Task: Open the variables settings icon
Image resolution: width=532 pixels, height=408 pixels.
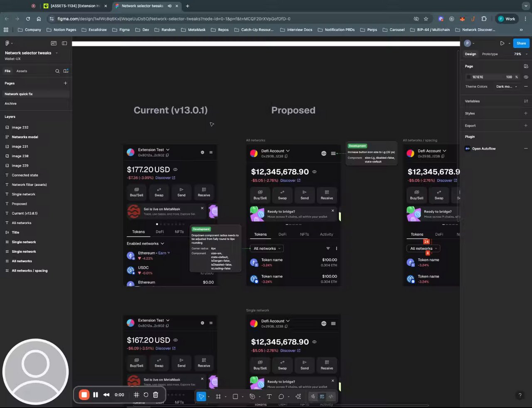Action: pyautogui.click(x=526, y=101)
